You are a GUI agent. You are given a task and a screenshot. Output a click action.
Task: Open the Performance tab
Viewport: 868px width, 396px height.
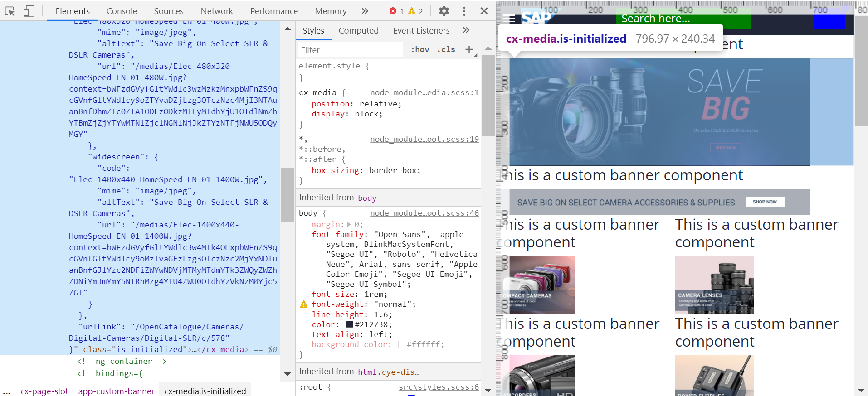(274, 11)
